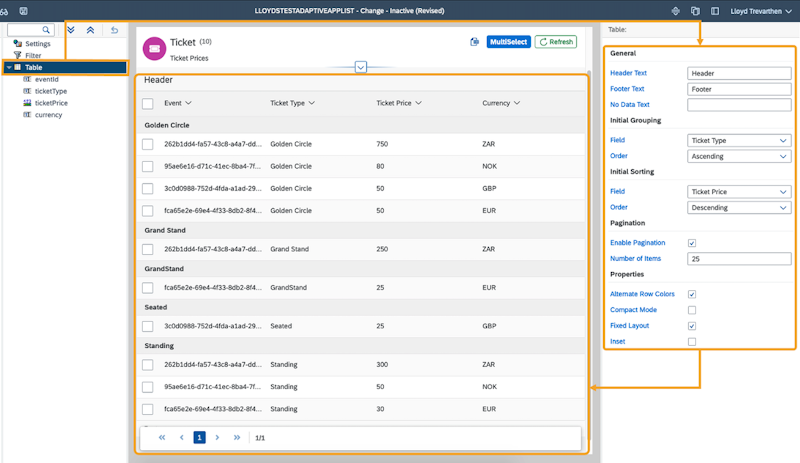Select the currency tree item

point(48,114)
